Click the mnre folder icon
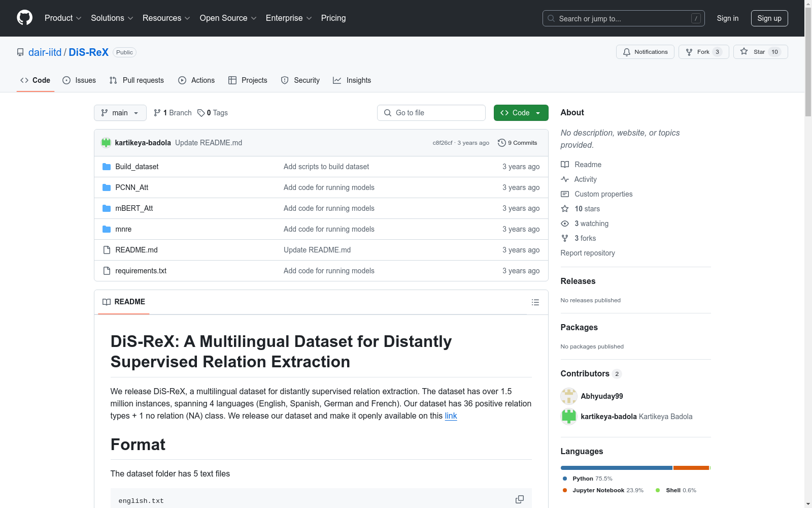This screenshot has height=508, width=812. (x=107, y=229)
